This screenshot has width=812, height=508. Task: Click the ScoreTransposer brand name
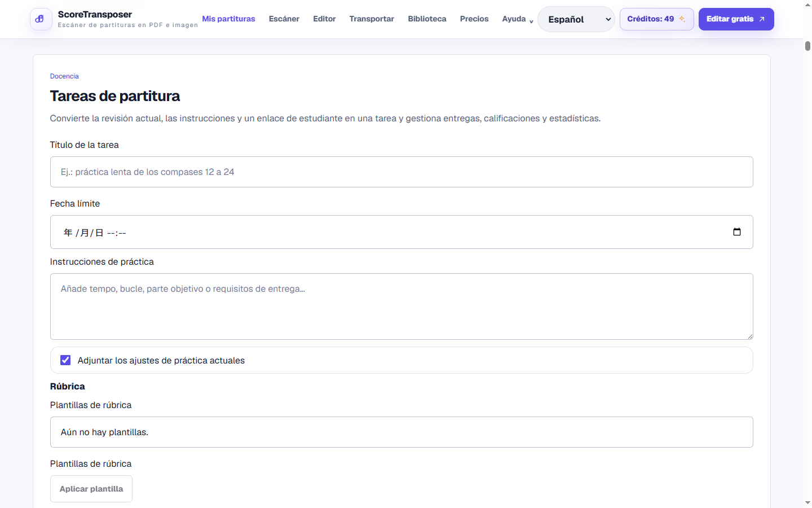(x=95, y=15)
